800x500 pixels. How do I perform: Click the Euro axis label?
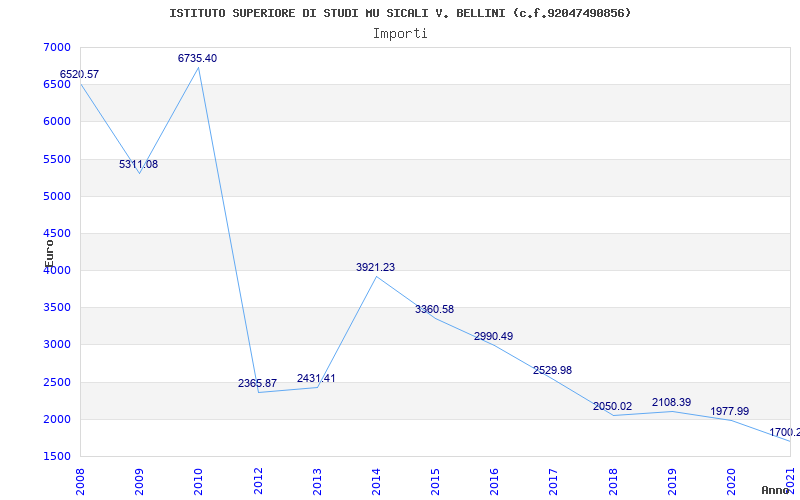49,253
